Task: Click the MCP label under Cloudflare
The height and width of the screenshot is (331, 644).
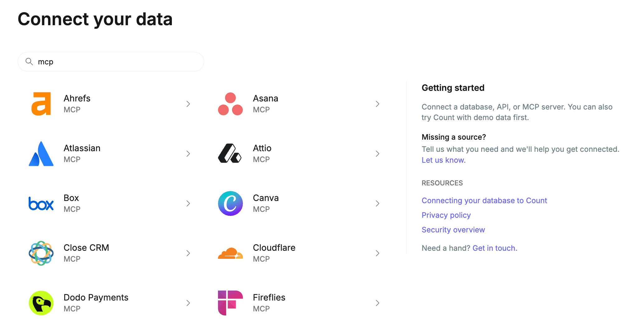Action: (x=261, y=259)
